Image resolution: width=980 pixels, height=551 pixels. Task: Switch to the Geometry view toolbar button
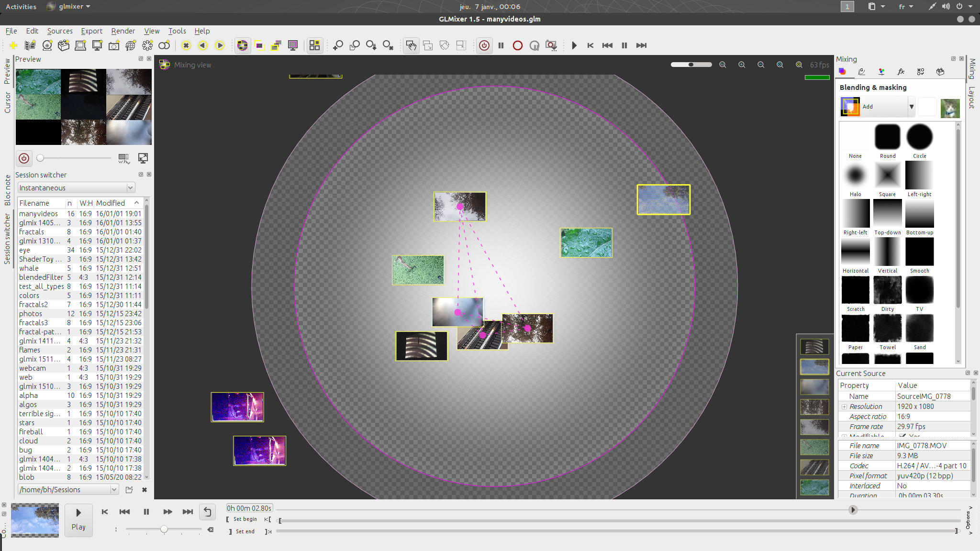pos(259,45)
